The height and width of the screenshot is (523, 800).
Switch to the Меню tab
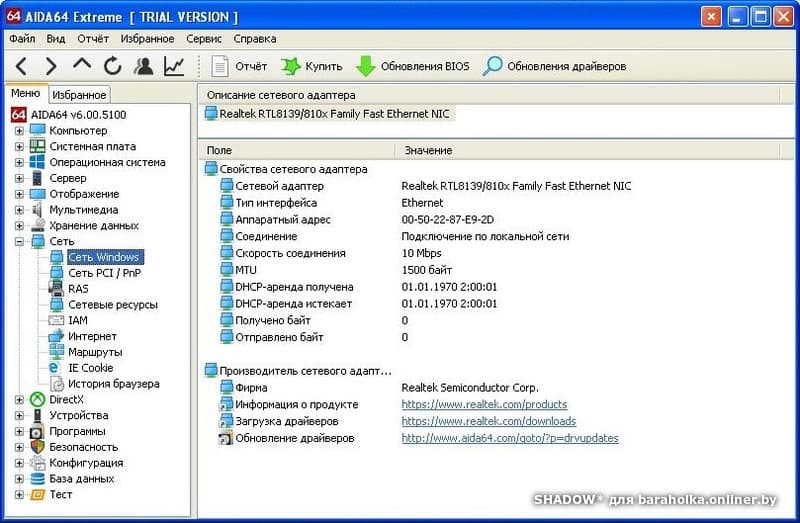[x=26, y=93]
